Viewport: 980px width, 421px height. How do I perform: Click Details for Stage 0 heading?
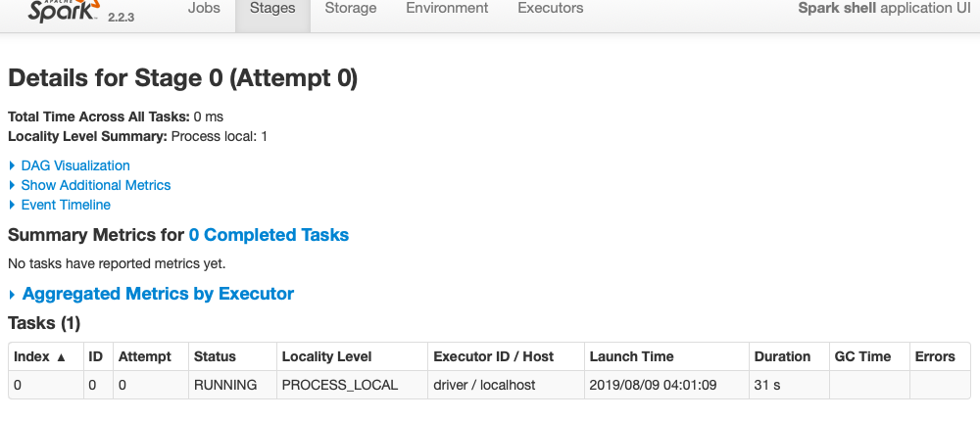pyautogui.click(x=182, y=78)
